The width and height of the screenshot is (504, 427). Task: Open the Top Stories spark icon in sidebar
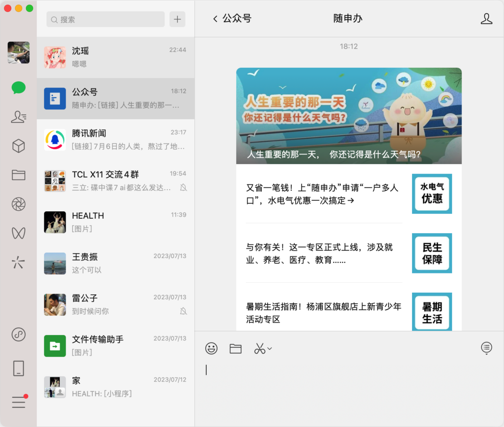coord(18,262)
